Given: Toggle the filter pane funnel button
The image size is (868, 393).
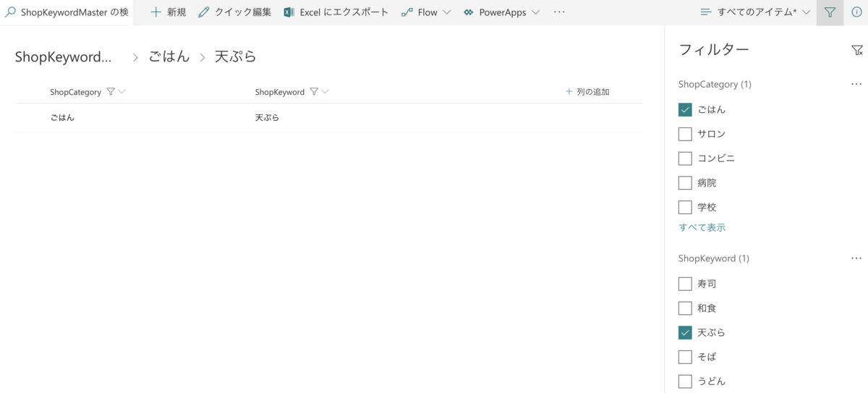Looking at the screenshot, I should tap(830, 12).
